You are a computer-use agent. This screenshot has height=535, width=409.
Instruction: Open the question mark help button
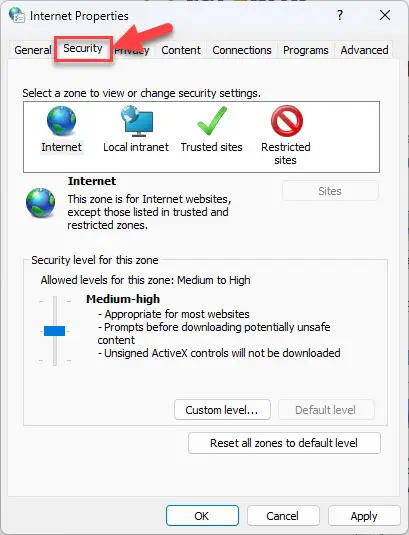(x=340, y=15)
